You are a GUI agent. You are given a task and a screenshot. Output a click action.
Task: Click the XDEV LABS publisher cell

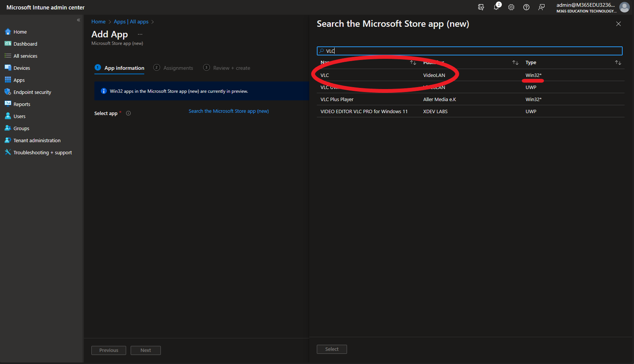(435, 112)
